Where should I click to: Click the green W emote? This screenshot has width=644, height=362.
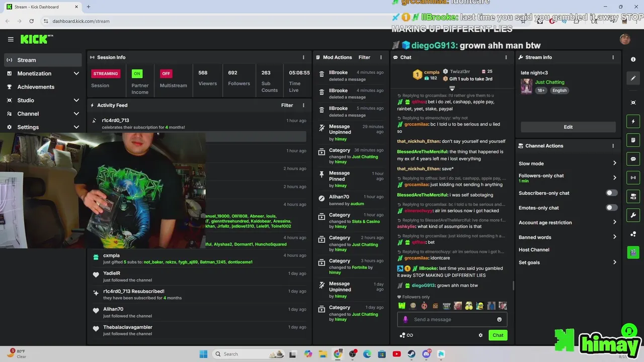402,306
